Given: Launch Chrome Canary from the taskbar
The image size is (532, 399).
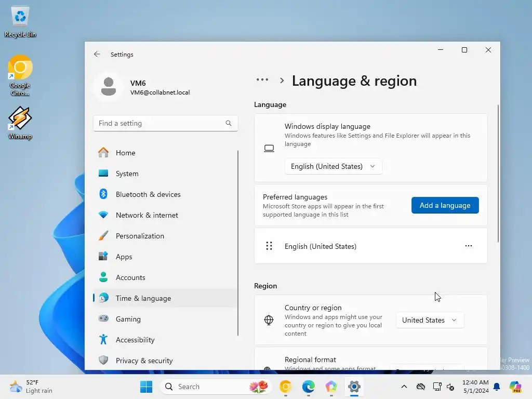Looking at the screenshot, I should click(286, 387).
